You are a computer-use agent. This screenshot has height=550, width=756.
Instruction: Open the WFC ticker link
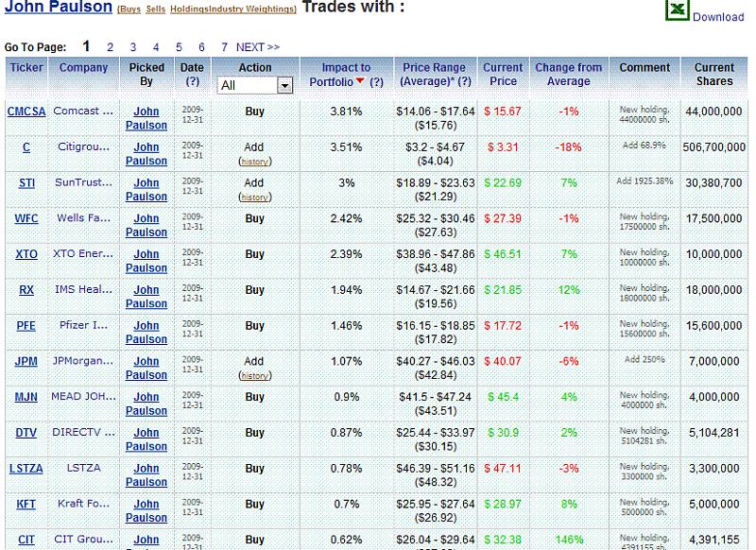[x=26, y=218]
